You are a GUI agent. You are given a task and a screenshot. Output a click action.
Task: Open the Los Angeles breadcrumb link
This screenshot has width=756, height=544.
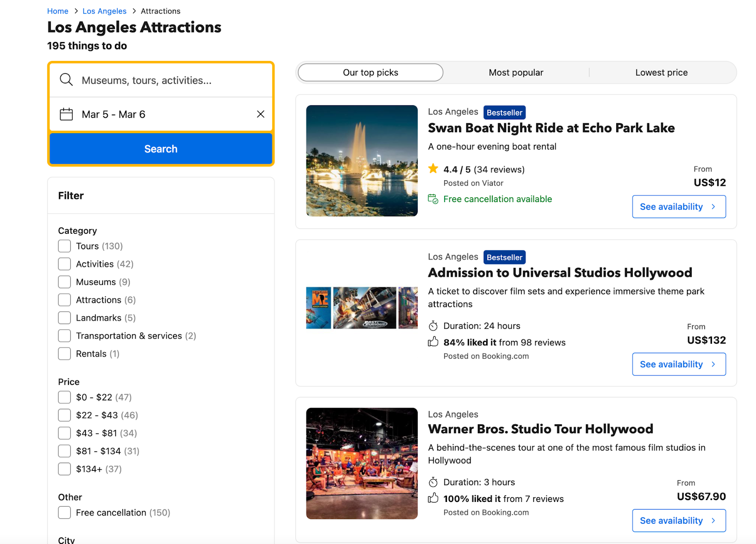pyautogui.click(x=104, y=11)
